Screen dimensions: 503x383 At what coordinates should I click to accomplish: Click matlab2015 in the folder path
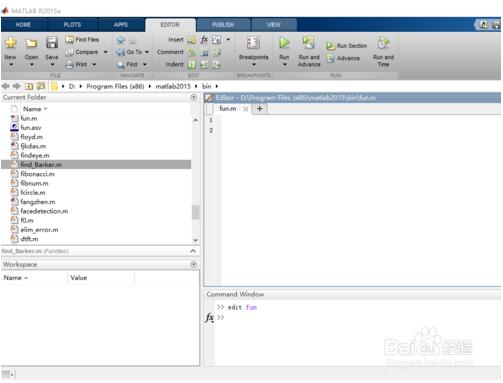click(x=173, y=86)
